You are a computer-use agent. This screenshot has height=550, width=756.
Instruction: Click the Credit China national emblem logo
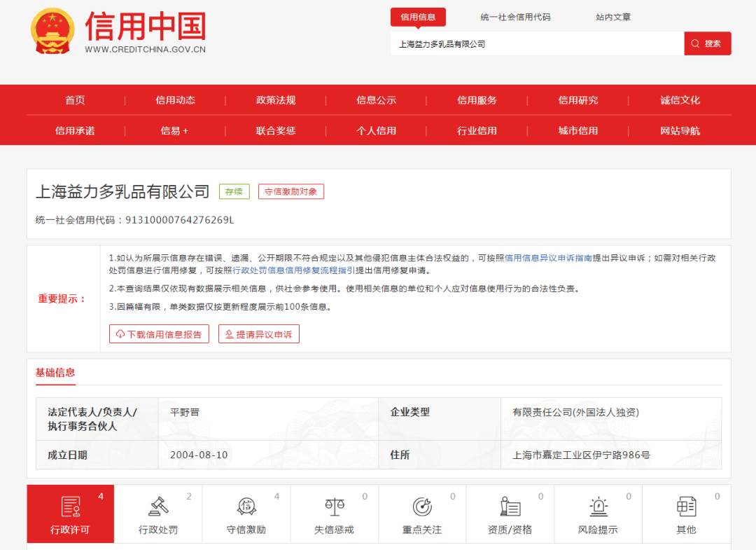point(52,31)
